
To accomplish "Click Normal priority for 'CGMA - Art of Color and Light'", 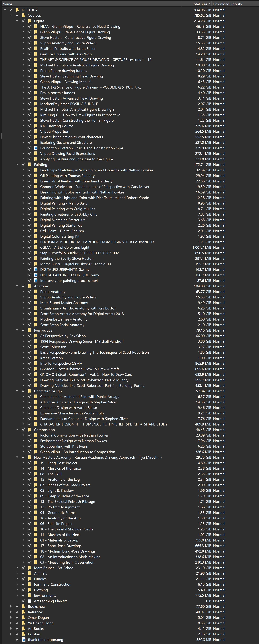I will point(219,247).
